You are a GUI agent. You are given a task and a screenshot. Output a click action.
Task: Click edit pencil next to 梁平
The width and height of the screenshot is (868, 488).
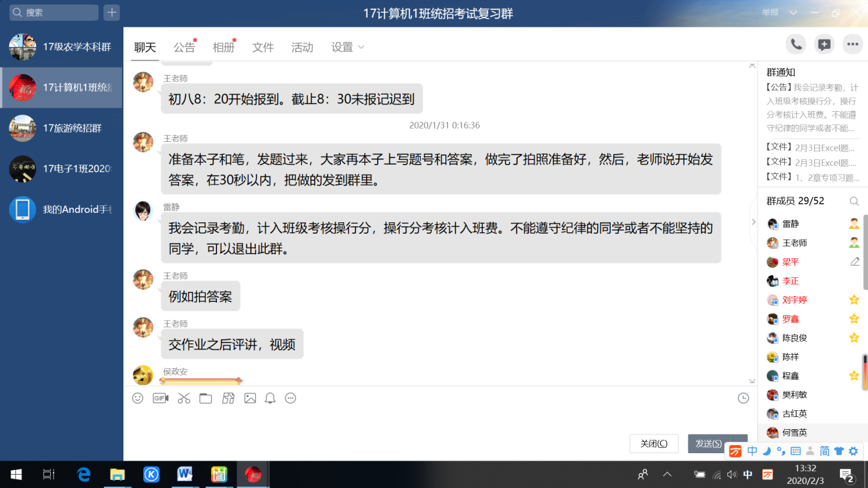855,262
